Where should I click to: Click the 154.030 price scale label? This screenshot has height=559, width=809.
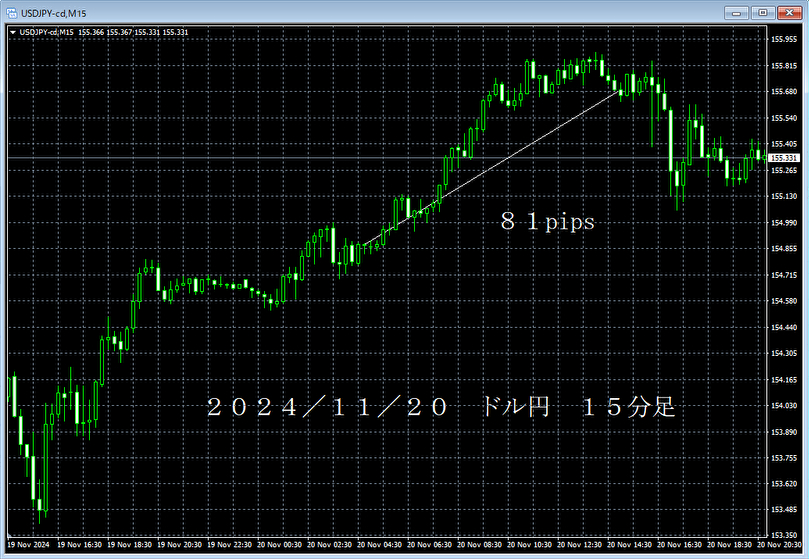click(x=784, y=406)
